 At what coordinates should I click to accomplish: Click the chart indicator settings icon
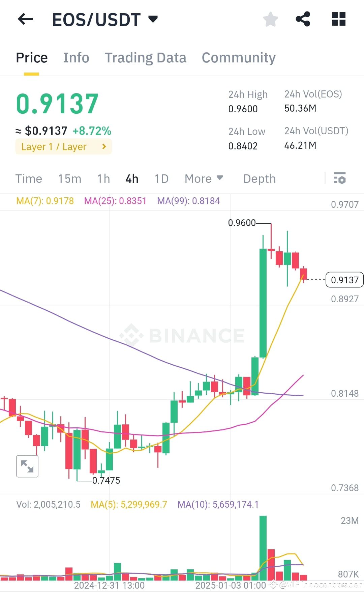[340, 178]
